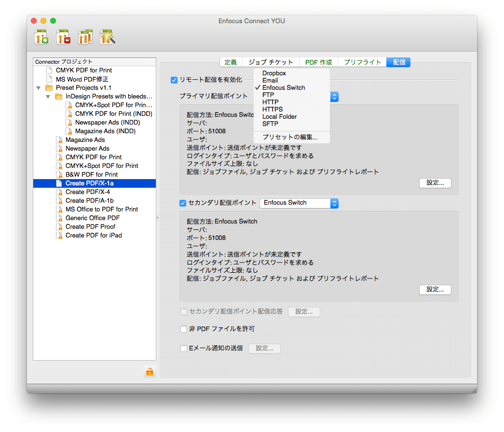Select HTTPS in the delivery method menu
Image resolution: width=504 pixels, height=432 pixels.
(291, 110)
